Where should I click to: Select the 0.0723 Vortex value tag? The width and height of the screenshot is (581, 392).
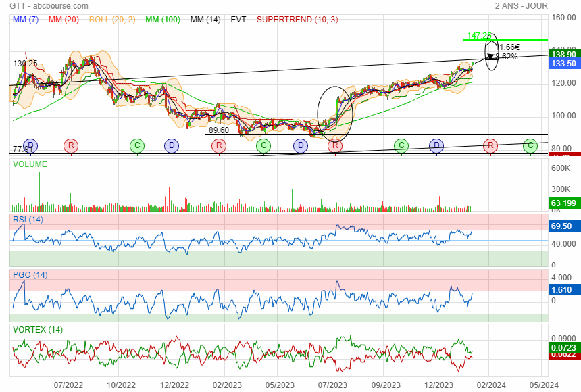(563, 348)
